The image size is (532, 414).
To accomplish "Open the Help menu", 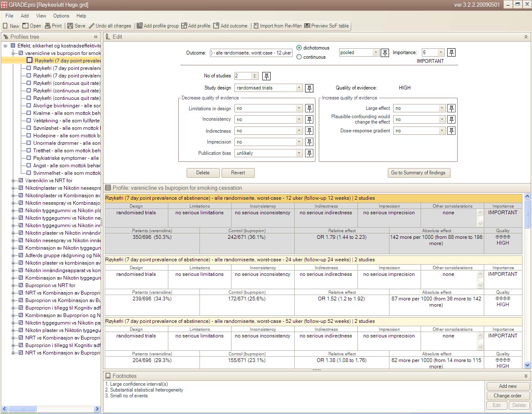I will coord(81,16).
